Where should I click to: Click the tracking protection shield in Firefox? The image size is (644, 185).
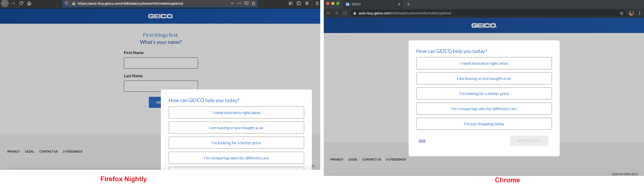66,3
